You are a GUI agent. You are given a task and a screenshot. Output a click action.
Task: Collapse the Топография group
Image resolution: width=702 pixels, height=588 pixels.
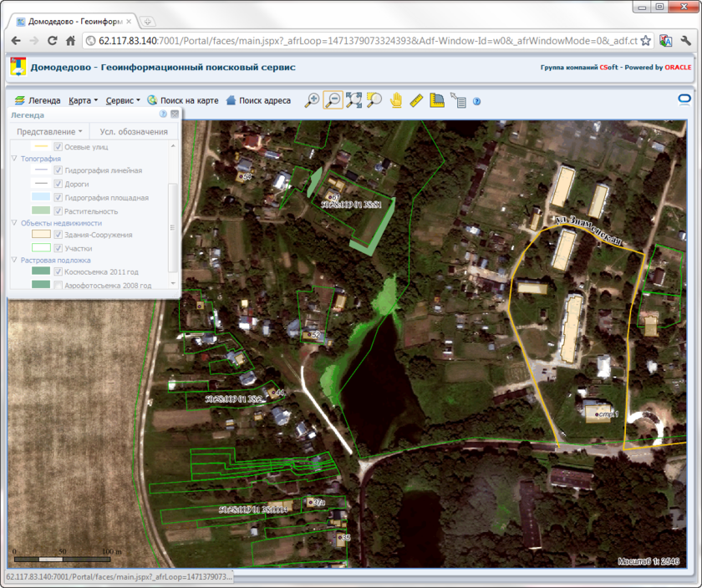[14, 158]
